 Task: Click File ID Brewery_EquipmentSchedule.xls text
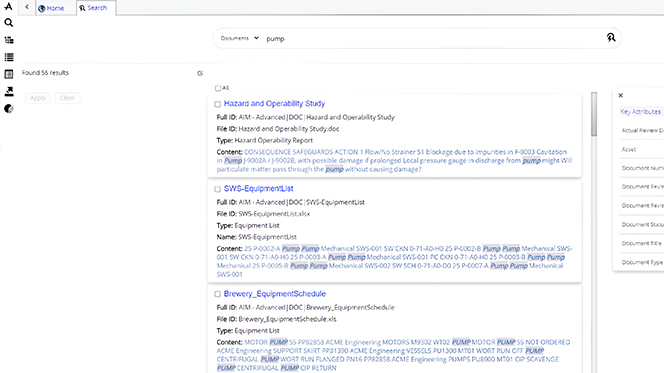tap(276, 319)
